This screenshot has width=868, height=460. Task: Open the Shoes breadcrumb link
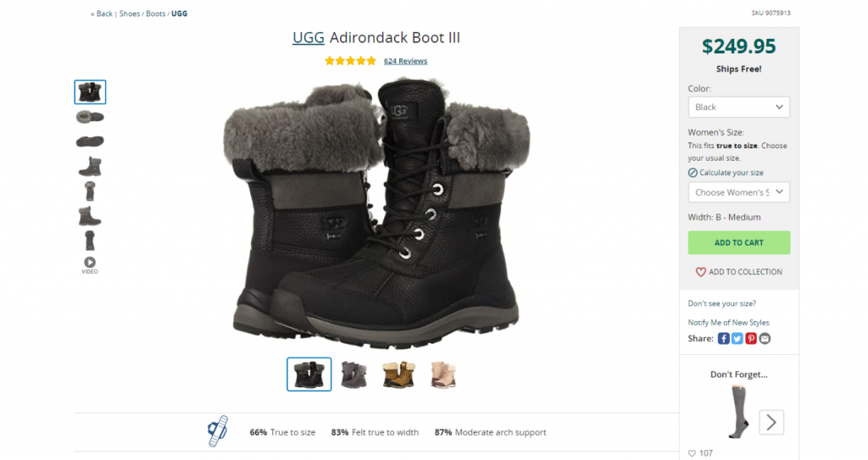(x=130, y=14)
